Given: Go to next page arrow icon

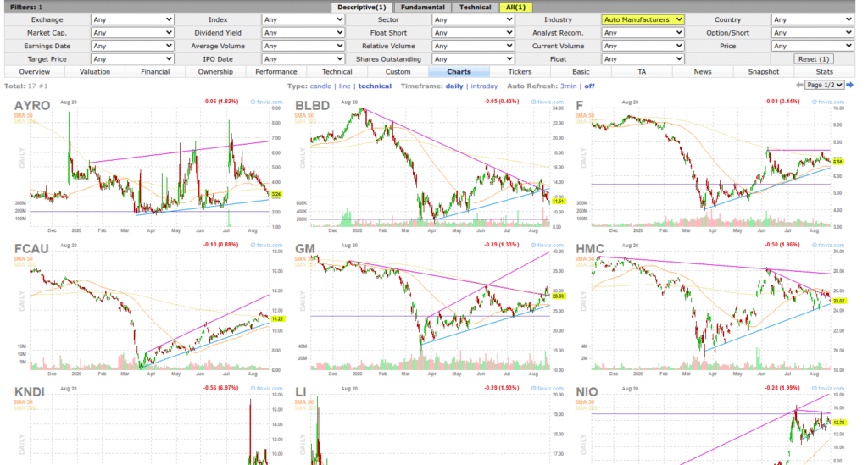Looking at the screenshot, I should point(849,85).
